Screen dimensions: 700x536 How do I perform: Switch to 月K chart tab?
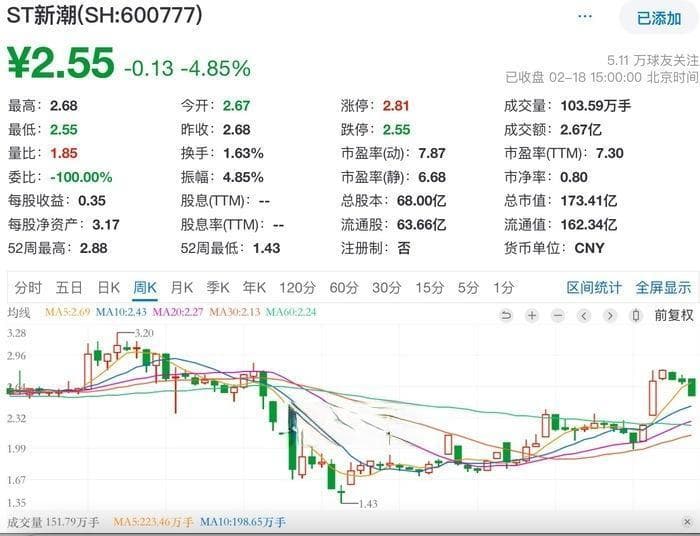tap(182, 288)
